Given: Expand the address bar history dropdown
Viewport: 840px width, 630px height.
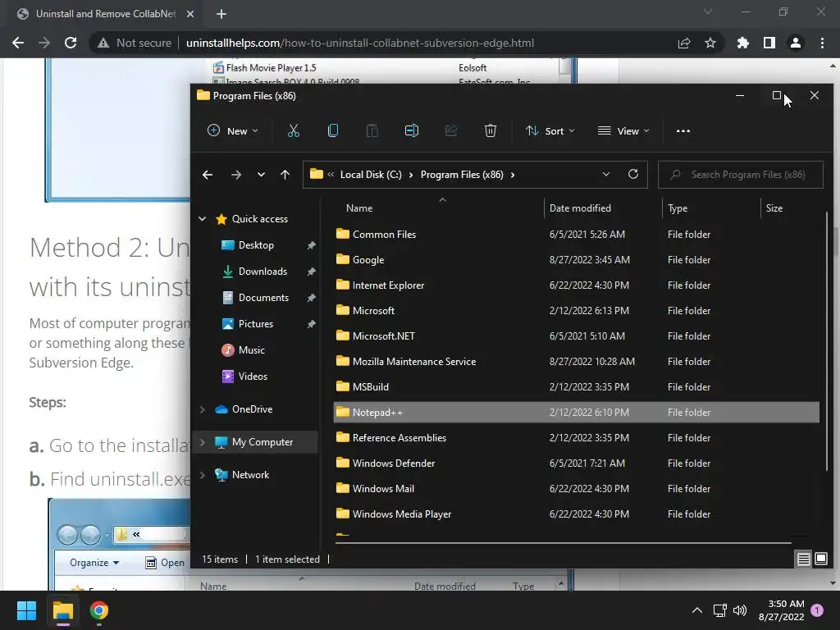Looking at the screenshot, I should (x=606, y=174).
